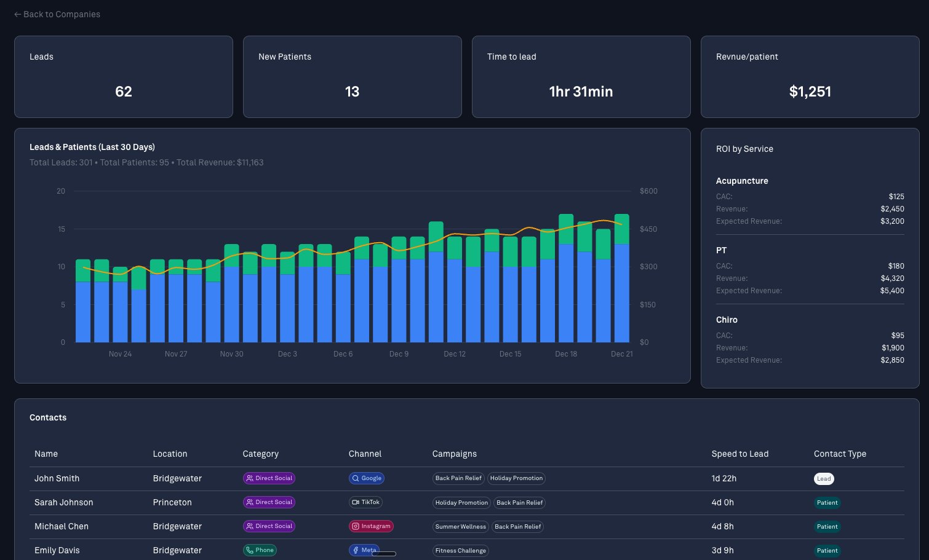Click the Acupuncture service heading
This screenshot has width=929, height=560.
tap(742, 181)
